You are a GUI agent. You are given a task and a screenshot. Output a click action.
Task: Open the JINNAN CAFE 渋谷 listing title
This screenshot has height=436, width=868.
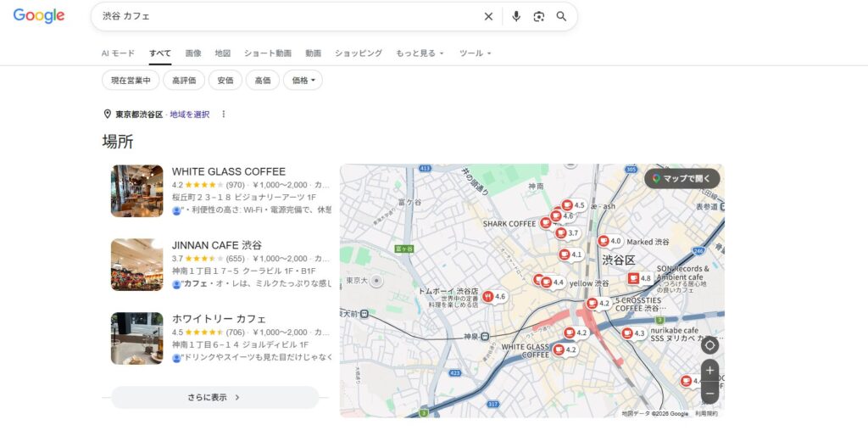click(x=217, y=245)
